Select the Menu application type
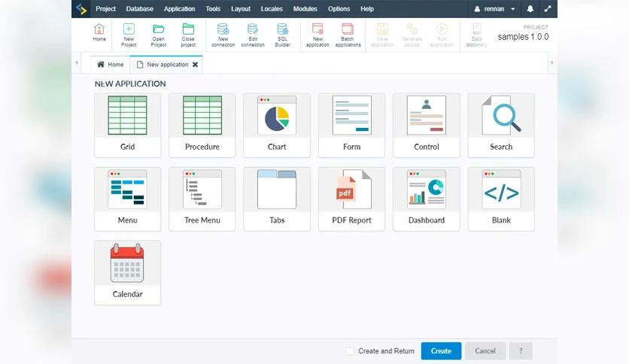The height and width of the screenshot is (364, 629). coord(128,199)
